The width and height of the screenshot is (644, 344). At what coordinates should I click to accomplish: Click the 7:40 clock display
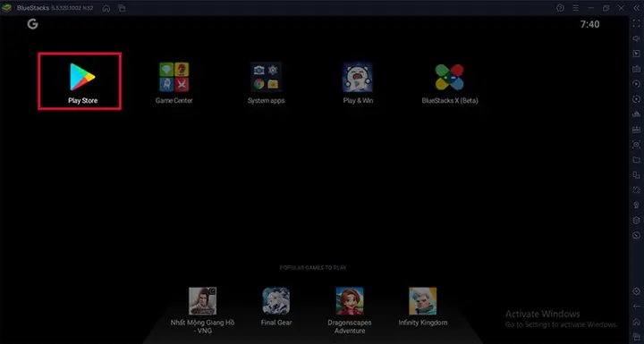tap(589, 24)
